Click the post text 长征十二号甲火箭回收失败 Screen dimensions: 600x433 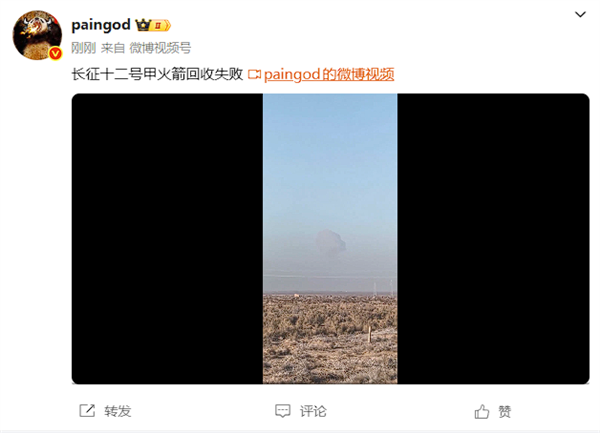click(x=157, y=74)
